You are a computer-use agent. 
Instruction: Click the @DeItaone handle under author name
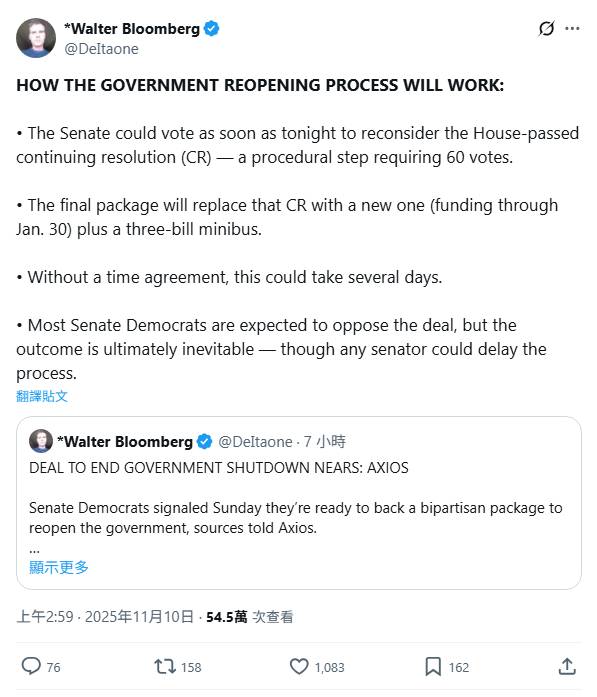click(x=101, y=48)
